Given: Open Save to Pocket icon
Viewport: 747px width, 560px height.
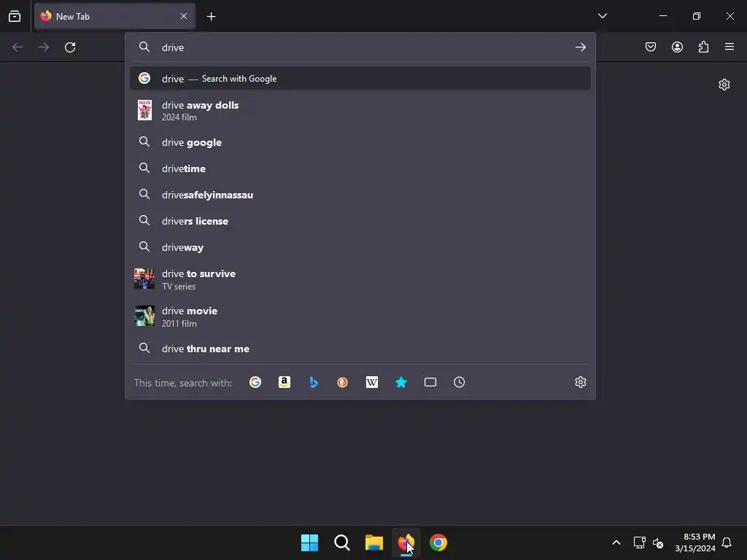Looking at the screenshot, I should 651,47.
